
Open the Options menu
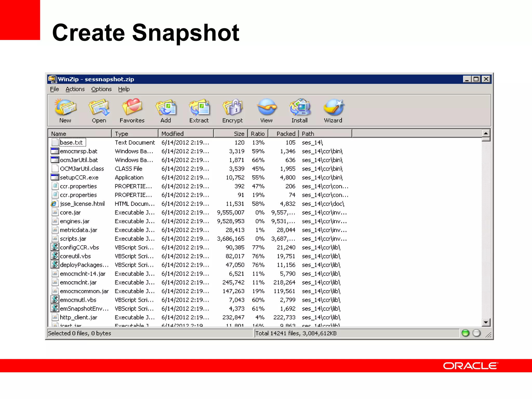pos(101,89)
